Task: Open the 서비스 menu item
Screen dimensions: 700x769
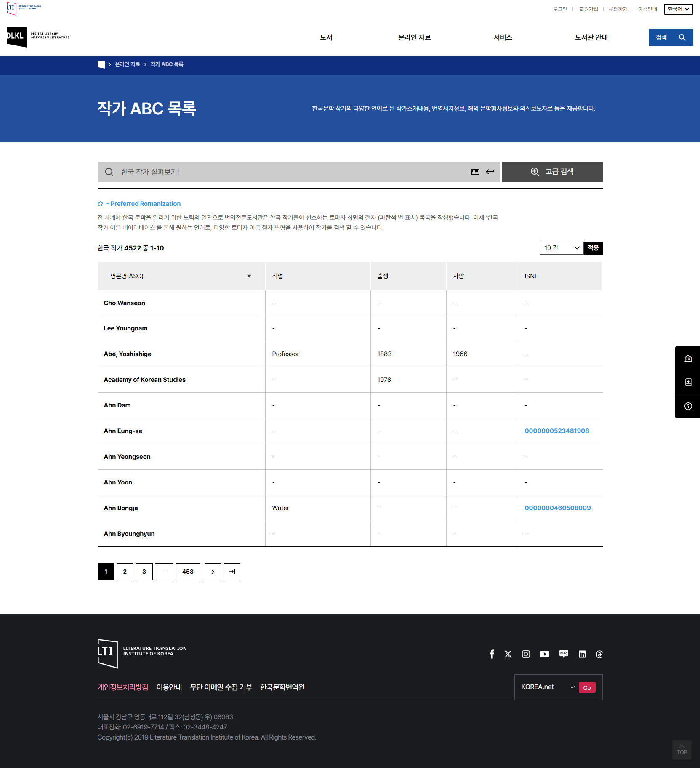Action: point(503,37)
